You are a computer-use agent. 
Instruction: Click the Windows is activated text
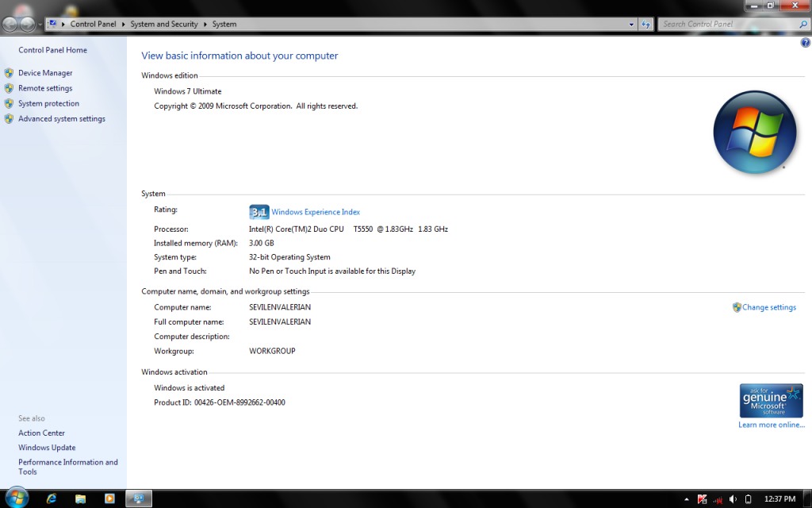pyautogui.click(x=189, y=387)
